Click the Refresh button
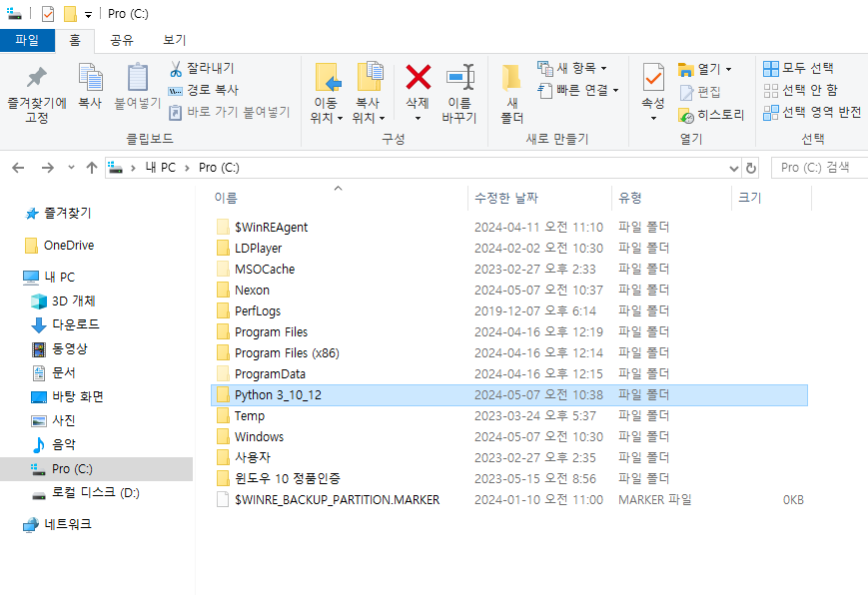Image resolution: width=868 pixels, height=595 pixels. click(751, 168)
